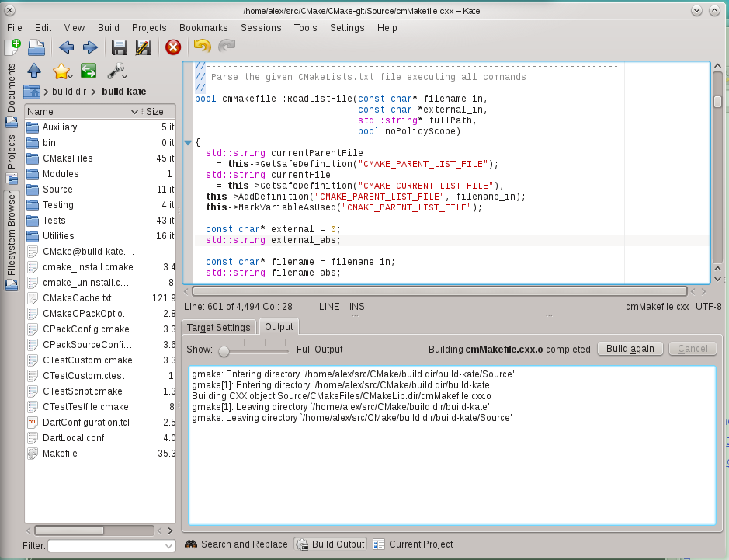Open the Sessions menu
This screenshot has height=560, width=729.
point(261,28)
